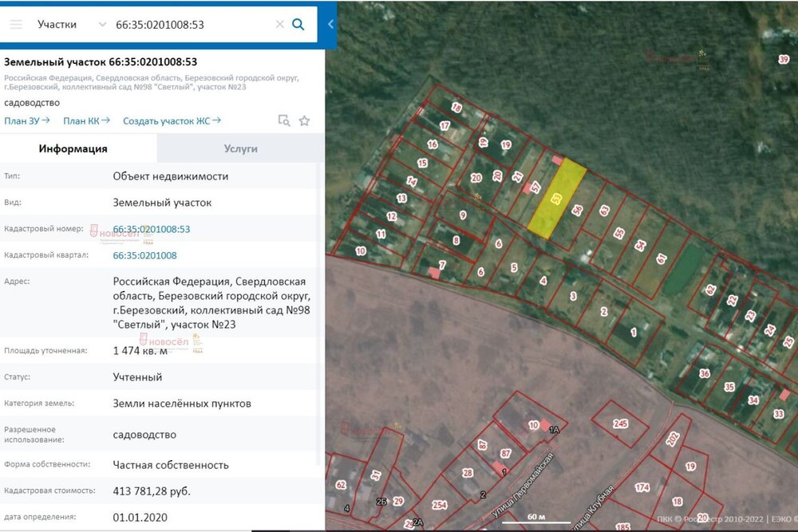
Task: Select the Информация tab
Action: point(73,148)
